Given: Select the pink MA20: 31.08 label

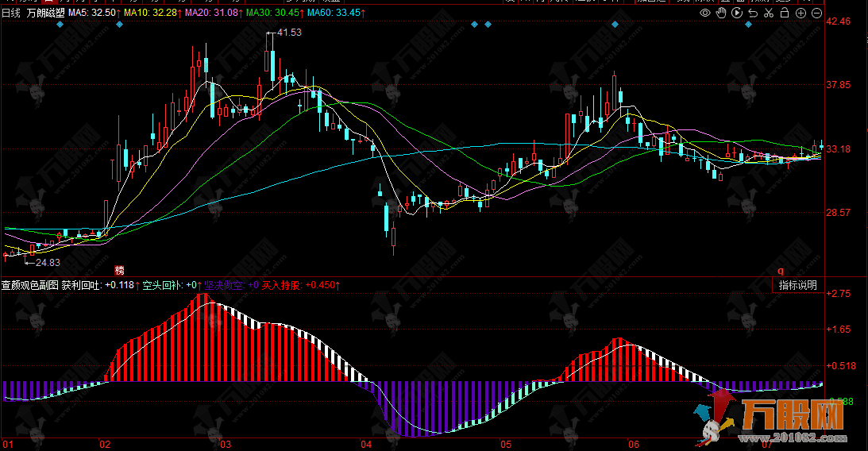Looking at the screenshot, I should (211, 13).
